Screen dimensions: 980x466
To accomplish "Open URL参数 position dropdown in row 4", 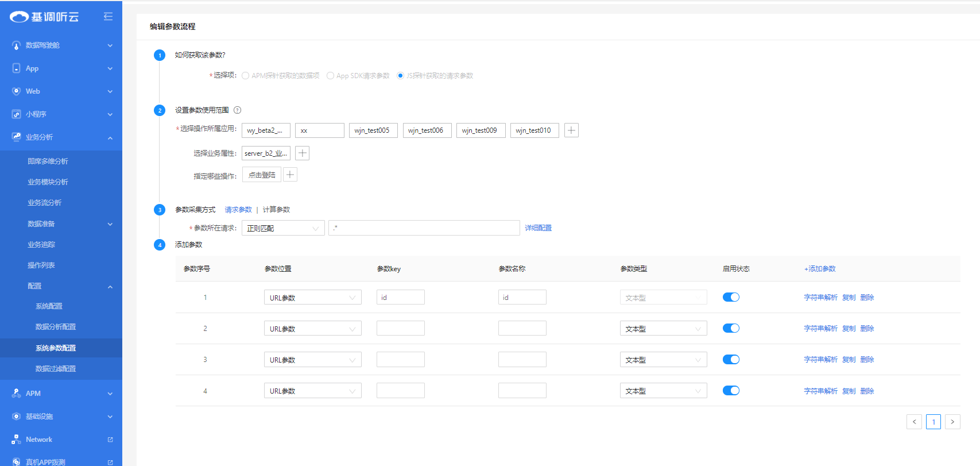I will [x=313, y=391].
